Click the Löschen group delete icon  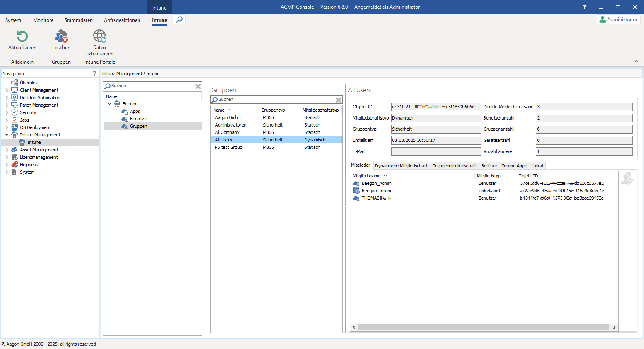tap(61, 37)
